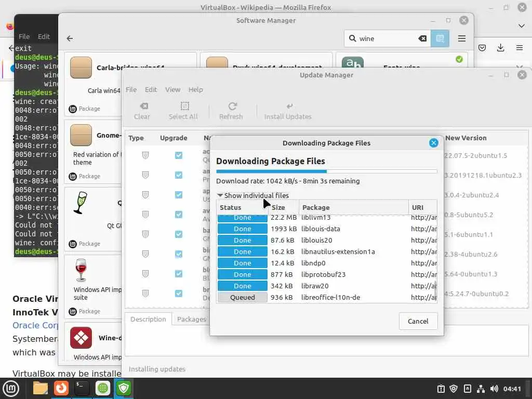The height and width of the screenshot is (399, 532).
Task: Refresh the update list
Action: [x=231, y=111]
